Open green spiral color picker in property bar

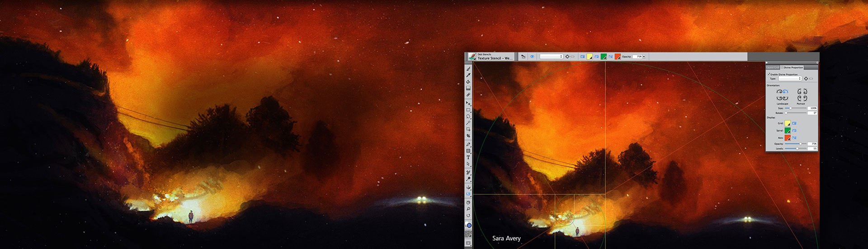[604, 57]
